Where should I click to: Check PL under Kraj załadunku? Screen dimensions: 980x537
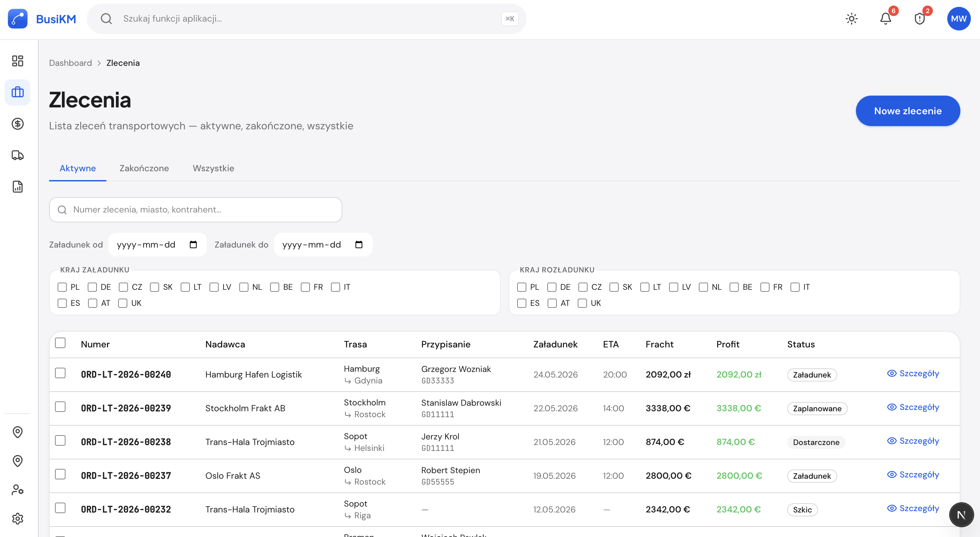click(x=62, y=287)
